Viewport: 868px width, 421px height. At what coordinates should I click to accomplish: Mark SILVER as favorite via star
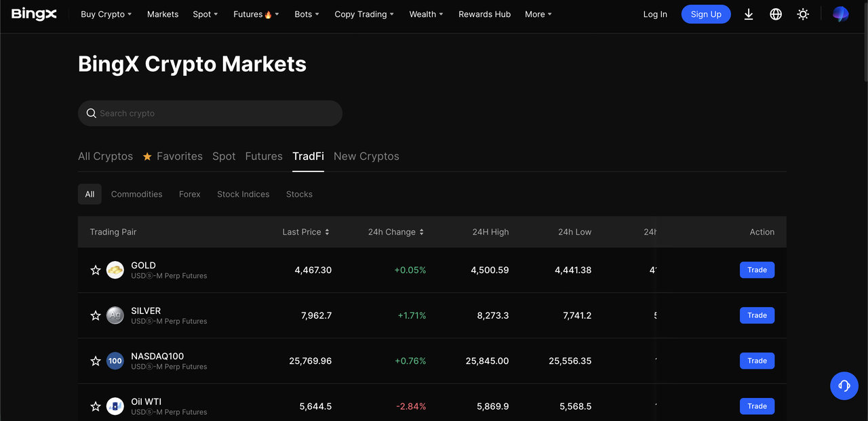click(96, 315)
